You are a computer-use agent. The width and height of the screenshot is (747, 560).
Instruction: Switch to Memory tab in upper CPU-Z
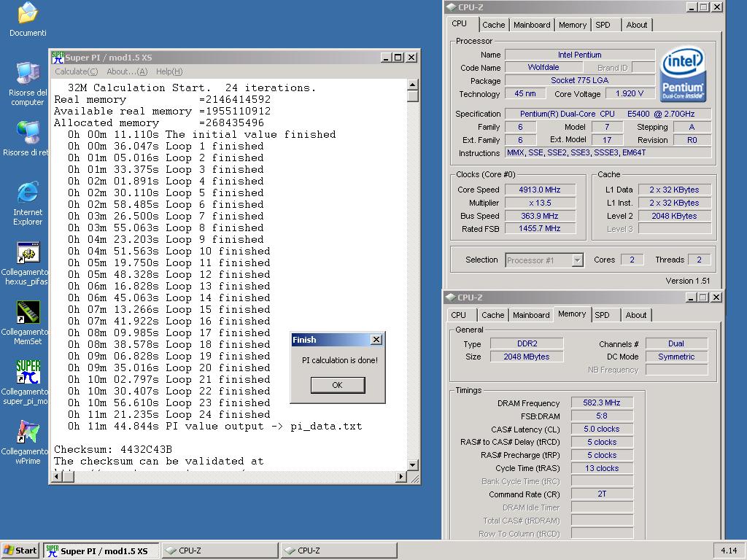573,25
